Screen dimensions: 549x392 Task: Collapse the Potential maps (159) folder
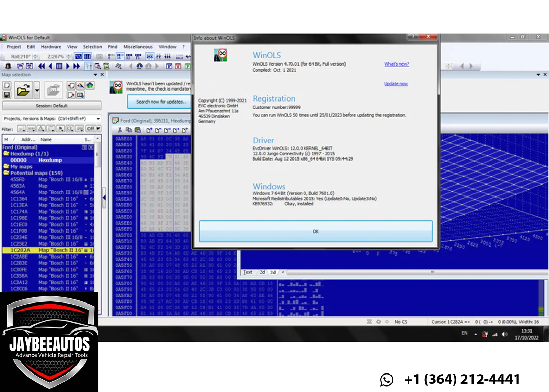6,173
